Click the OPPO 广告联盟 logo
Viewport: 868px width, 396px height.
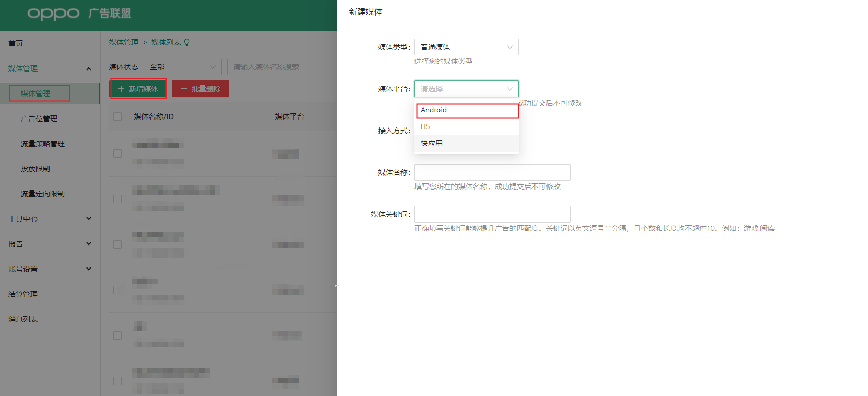pyautogui.click(x=79, y=14)
